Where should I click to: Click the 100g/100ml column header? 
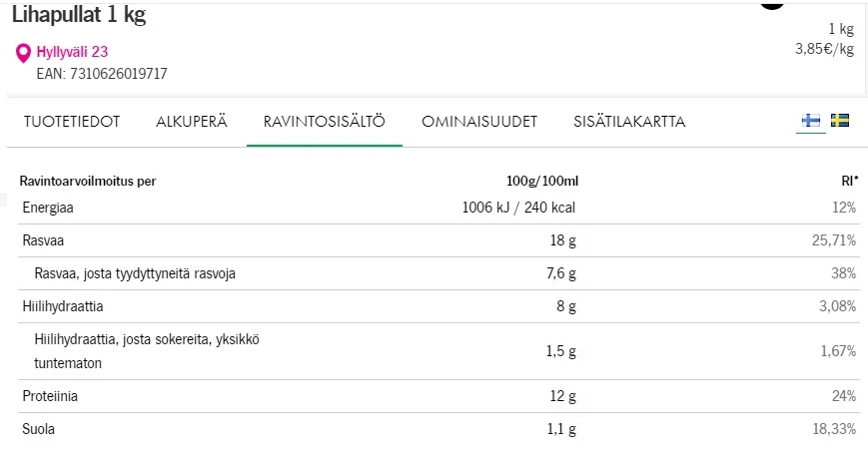tap(542, 181)
